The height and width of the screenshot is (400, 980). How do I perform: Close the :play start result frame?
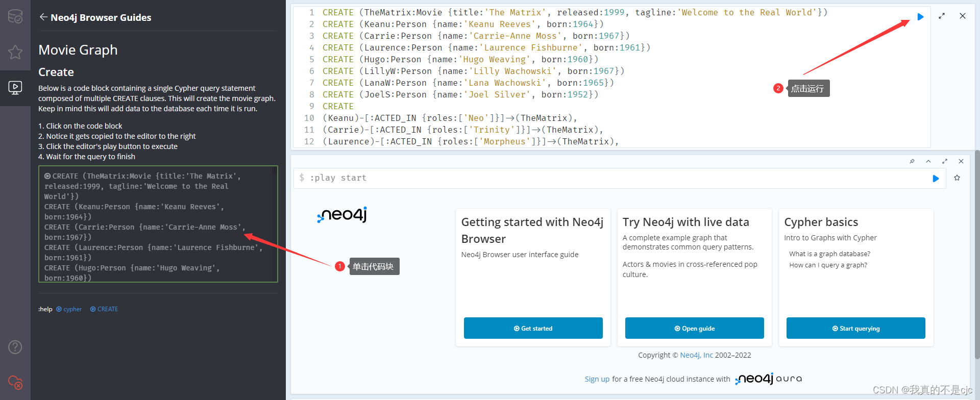pyautogui.click(x=961, y=161)
